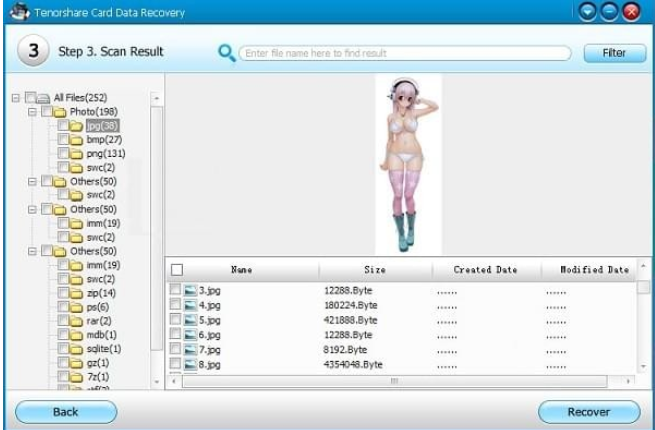The image size is (655, 430).
Task: Check the box for 6.jpg
Action: 175,334
